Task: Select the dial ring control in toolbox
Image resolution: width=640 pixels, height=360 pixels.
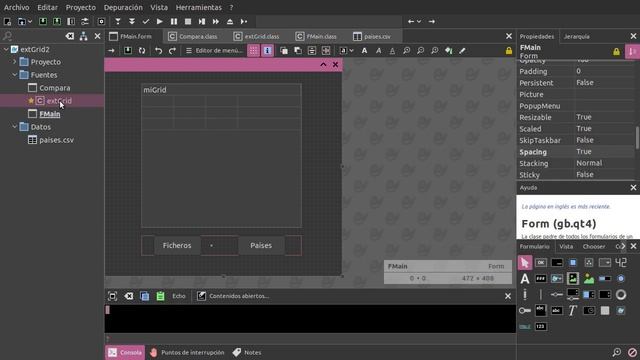Action: [621, 294]
